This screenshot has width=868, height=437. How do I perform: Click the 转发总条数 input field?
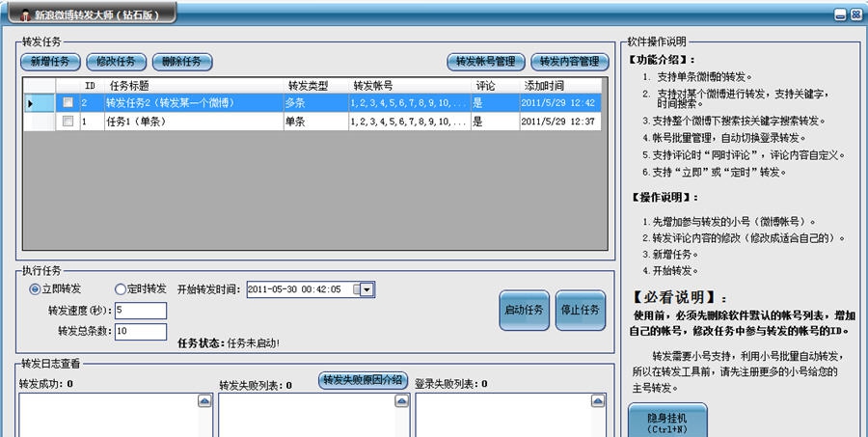coord(141,332)
